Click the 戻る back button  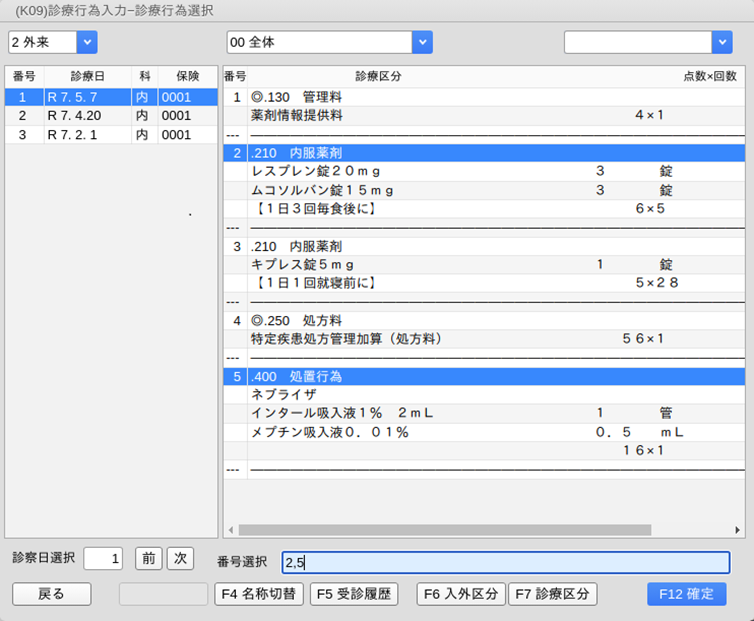point(51,594)
